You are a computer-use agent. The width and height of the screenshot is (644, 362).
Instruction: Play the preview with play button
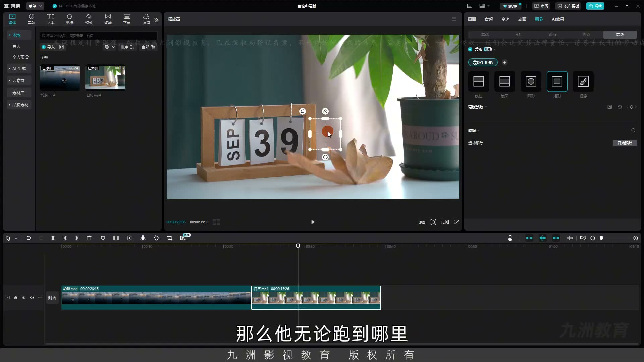(313, 222)
